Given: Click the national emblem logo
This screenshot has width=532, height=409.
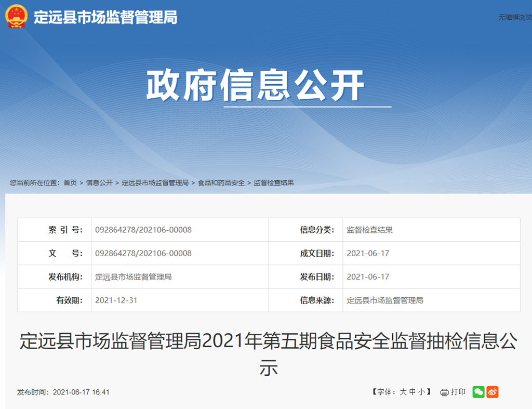Looking at the screenshot, I should coord(16,16).
